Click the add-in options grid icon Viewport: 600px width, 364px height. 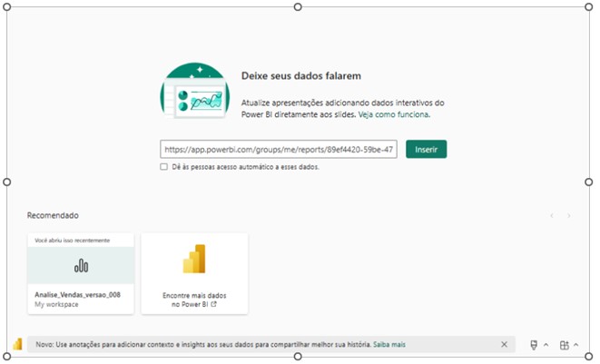point(565,345)
